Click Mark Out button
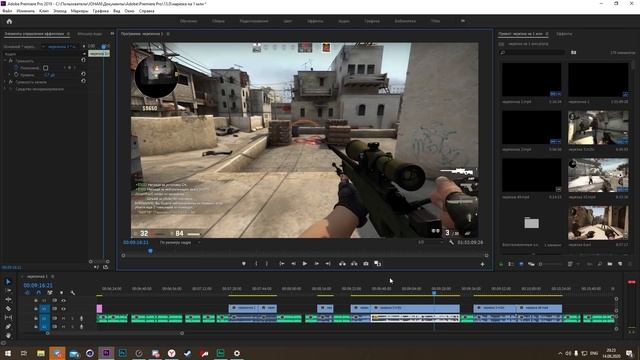The image size is (640, 360). tap(267, 264)
